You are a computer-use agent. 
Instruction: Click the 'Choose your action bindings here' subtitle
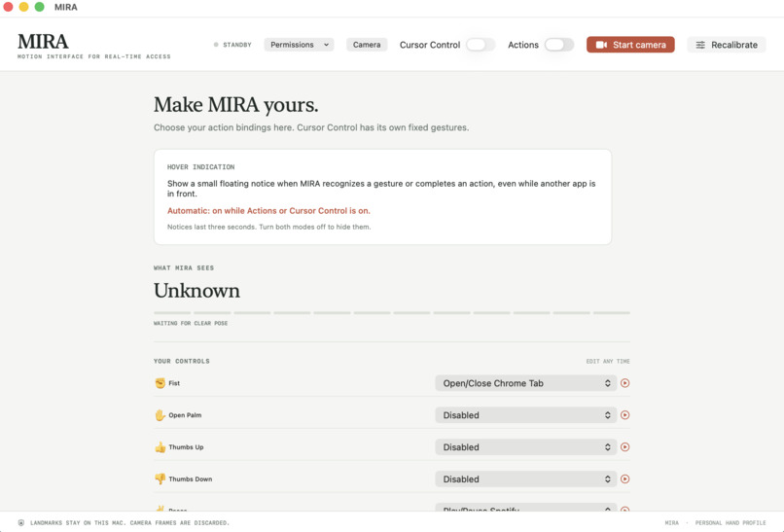(x=311, y=127)
